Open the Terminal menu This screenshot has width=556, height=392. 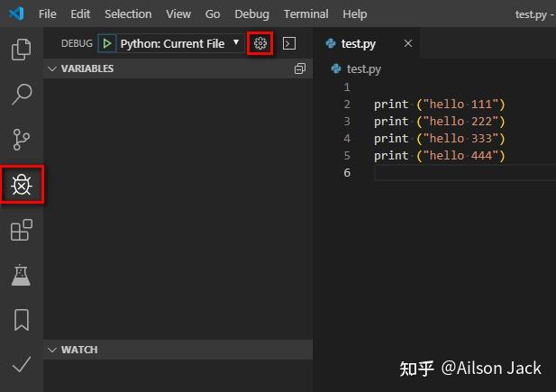coord(305,14)
